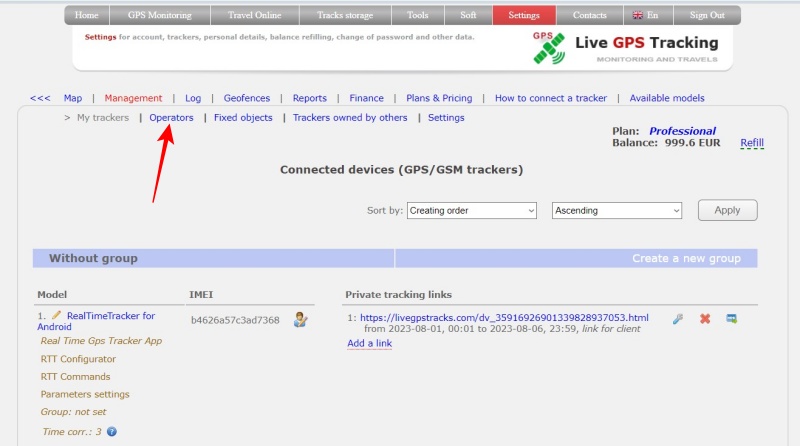Click Create a new group
Viewport: 800px width, 446px height.
point(686,258)
